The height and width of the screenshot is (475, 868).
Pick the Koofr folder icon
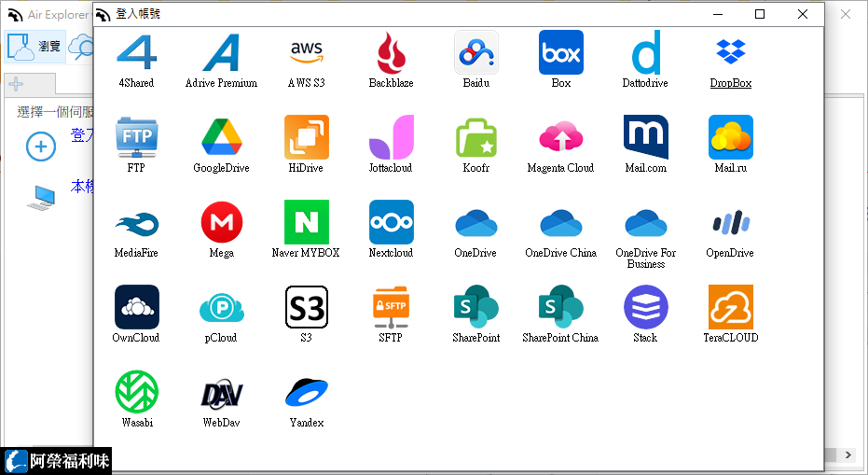pyautogui.click(x=476, y=137)
